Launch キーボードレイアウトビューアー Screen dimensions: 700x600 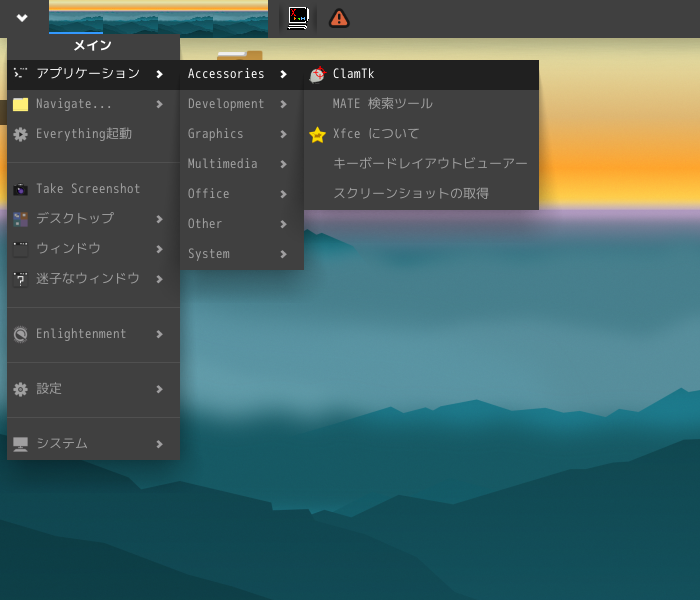421,164
